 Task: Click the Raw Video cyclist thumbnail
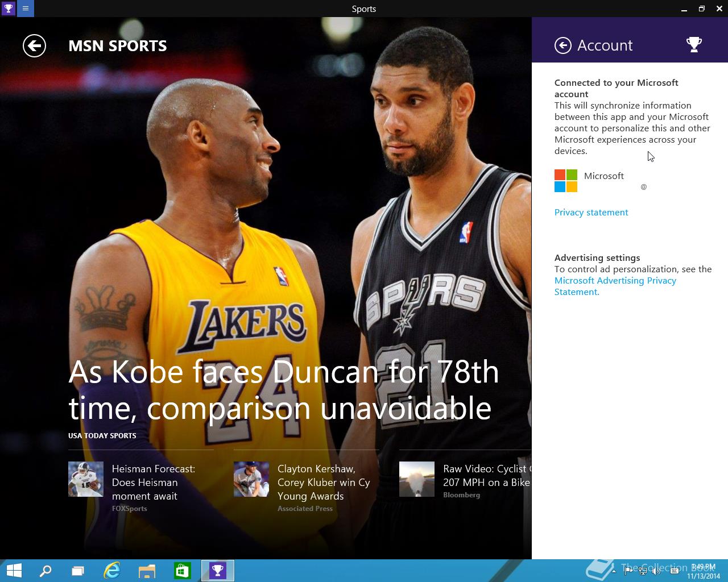[x=417, y=479]
